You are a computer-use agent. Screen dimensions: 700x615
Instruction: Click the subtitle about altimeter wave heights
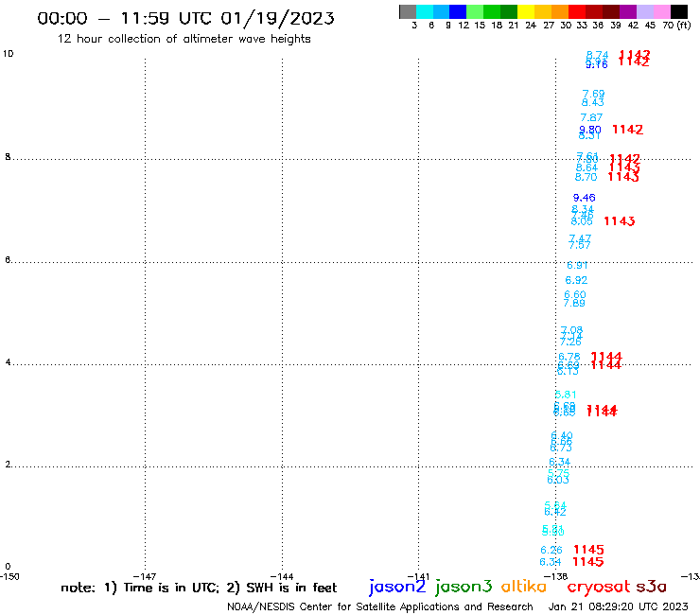(x=184, y=39)
